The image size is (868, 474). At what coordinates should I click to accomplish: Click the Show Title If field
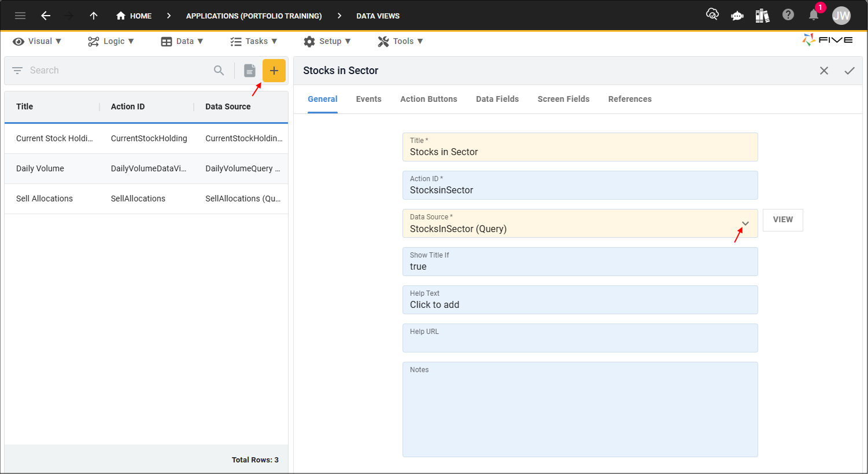(x=580, y=262)
